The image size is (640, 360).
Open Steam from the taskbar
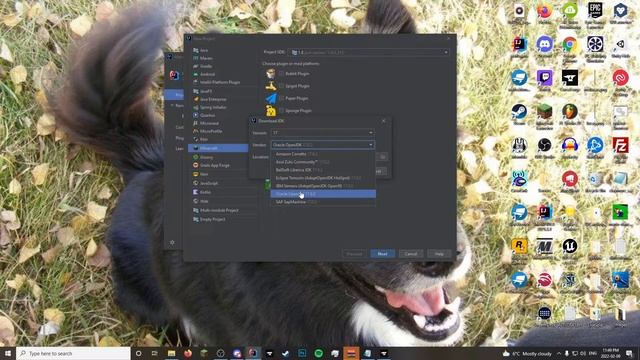click(x=286, y=353)
